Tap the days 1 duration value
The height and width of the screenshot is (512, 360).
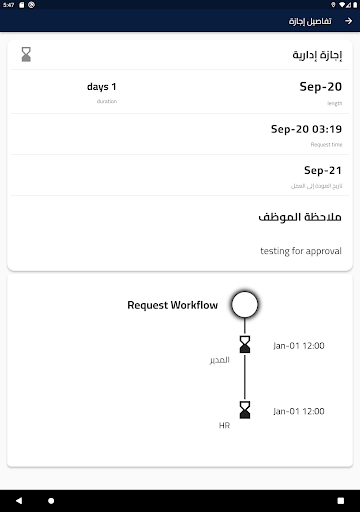tap(102, 87)
